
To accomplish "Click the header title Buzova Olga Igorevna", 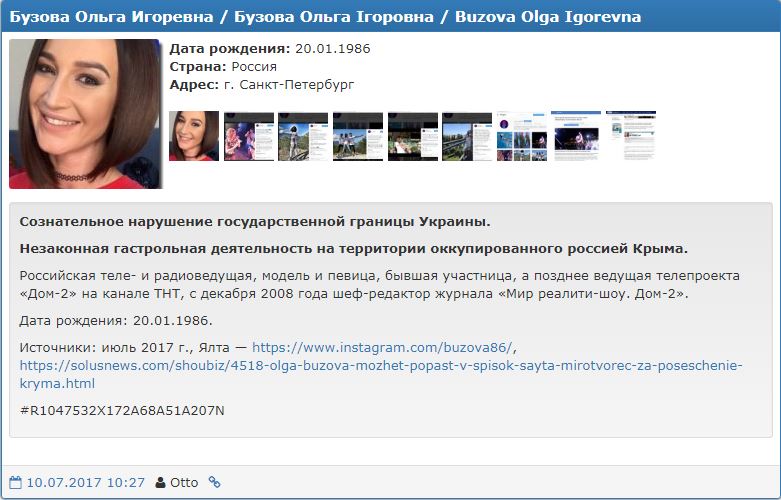I will tap(548, 16).
